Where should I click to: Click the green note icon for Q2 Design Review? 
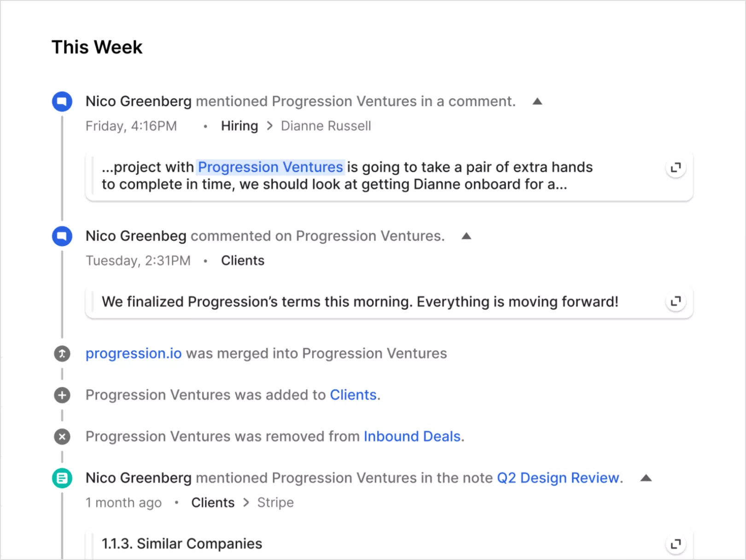tap(62, 478)
